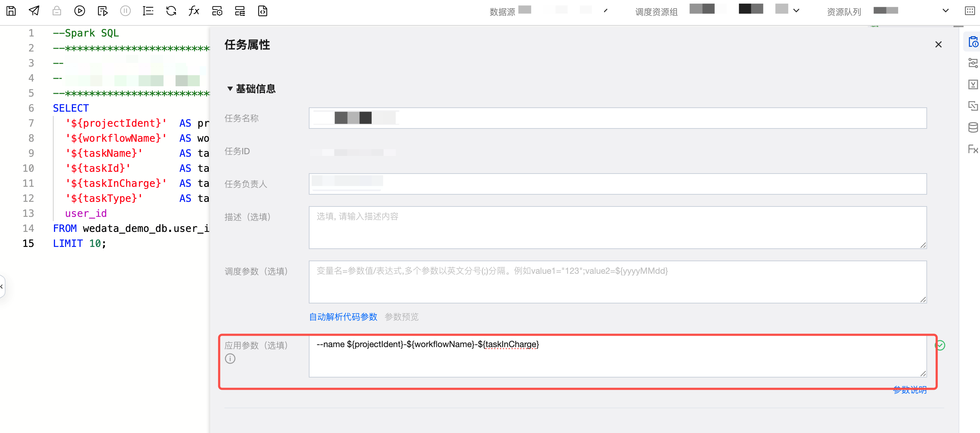Click into the 调度参数 text area
The image size is (980, 433).
coord(617,282)
